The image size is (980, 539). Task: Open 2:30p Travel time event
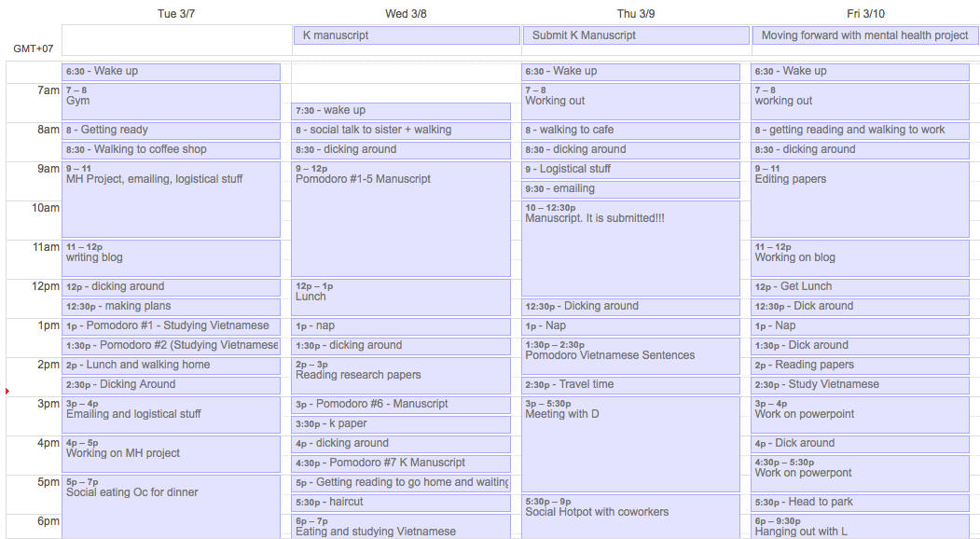point(630,385)
